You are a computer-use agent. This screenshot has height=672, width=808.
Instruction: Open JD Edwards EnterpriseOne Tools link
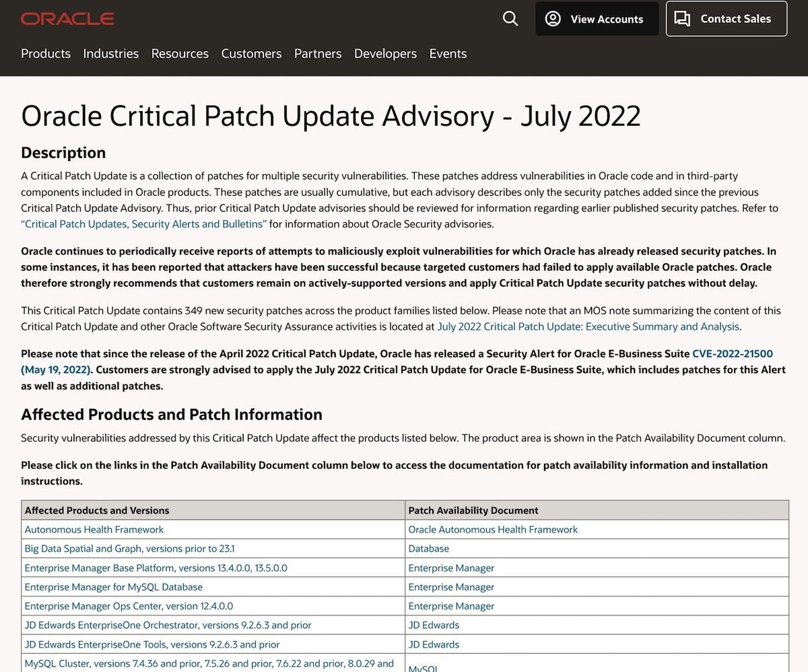pos(152,644)
